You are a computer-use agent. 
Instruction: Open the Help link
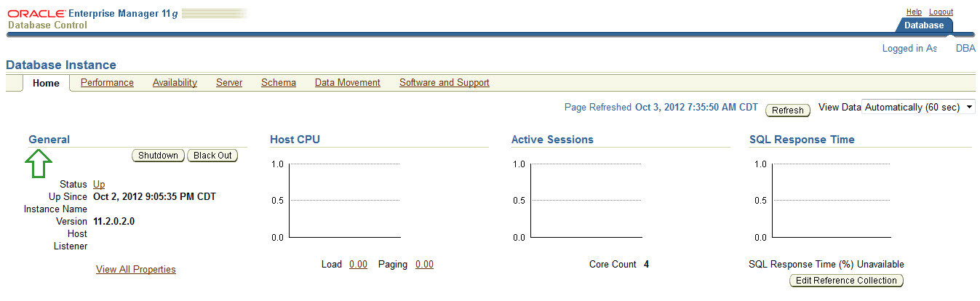point(914,12)
